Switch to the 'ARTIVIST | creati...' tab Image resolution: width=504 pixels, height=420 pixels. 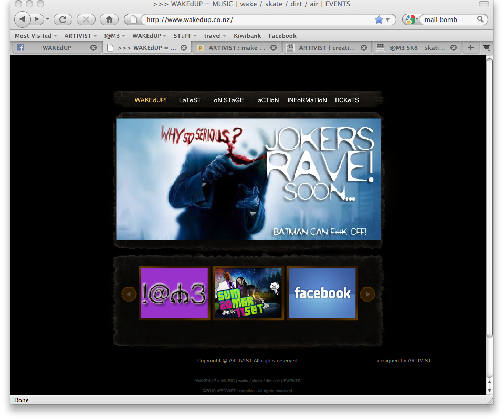tap(327, 48)
